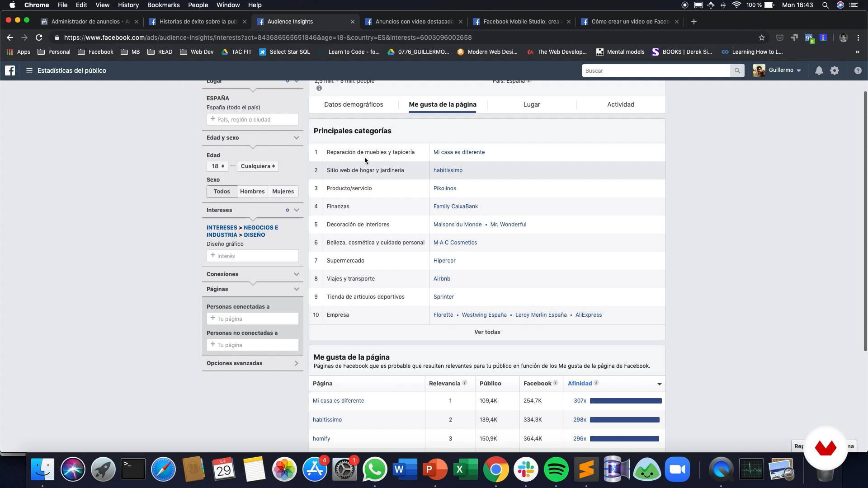Go back with the browser arrow

(x=10, y=38)
